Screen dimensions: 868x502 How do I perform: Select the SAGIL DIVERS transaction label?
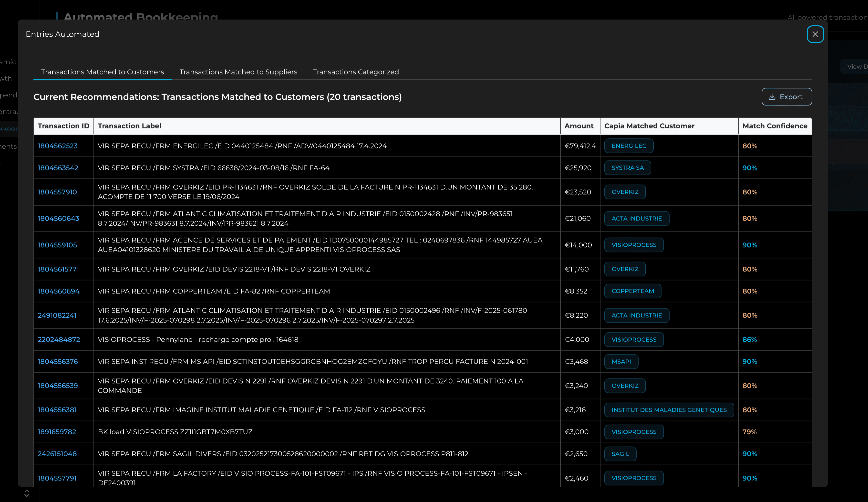283,454
